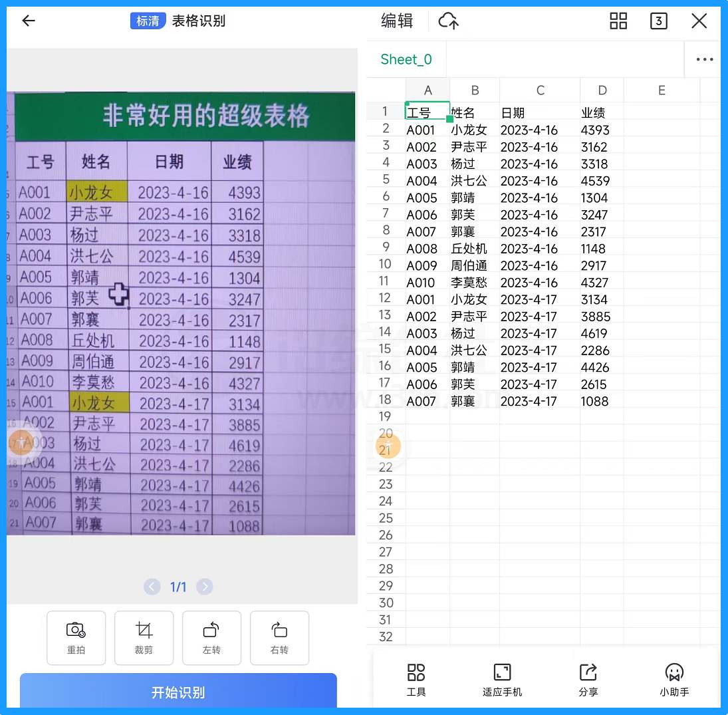This screenshot has height=715, width=728.
Task: Select column A header
Action: click(427, 90)
